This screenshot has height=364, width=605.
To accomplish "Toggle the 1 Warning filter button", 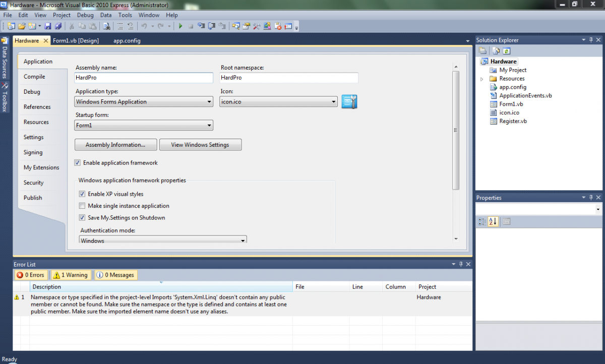I will 71,275.
